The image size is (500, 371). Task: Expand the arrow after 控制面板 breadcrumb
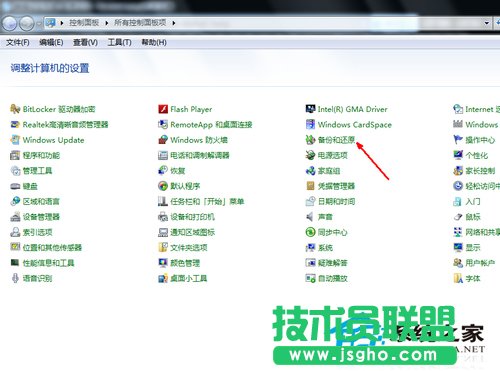pos(107,23)
